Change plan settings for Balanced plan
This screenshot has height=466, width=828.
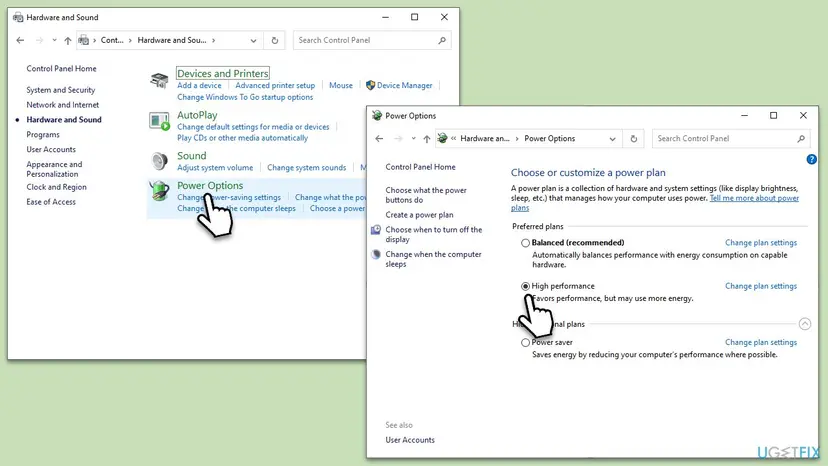click(x=761, y=243)
